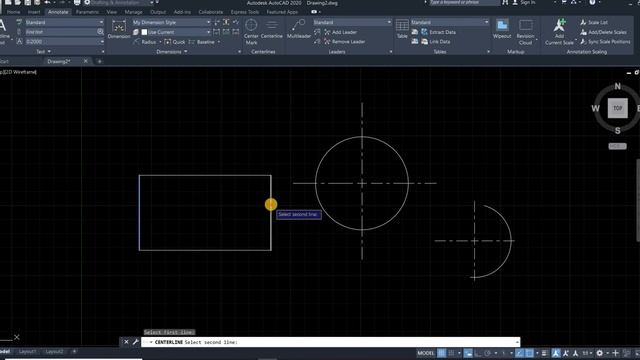
Task: Toggle grid display in status bar
Action: (x=442, y=353)
